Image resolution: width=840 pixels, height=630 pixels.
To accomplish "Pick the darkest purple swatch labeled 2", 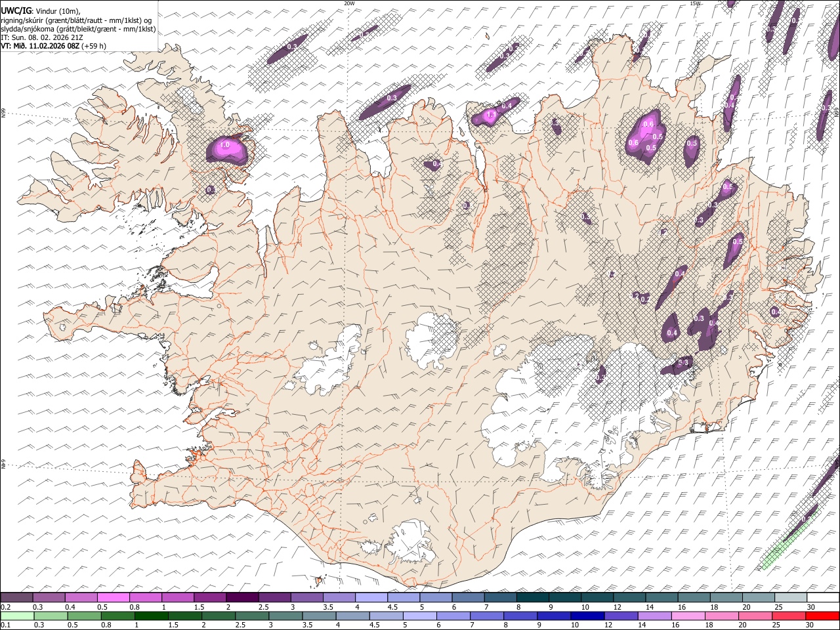I will click(x=243, y=598).
